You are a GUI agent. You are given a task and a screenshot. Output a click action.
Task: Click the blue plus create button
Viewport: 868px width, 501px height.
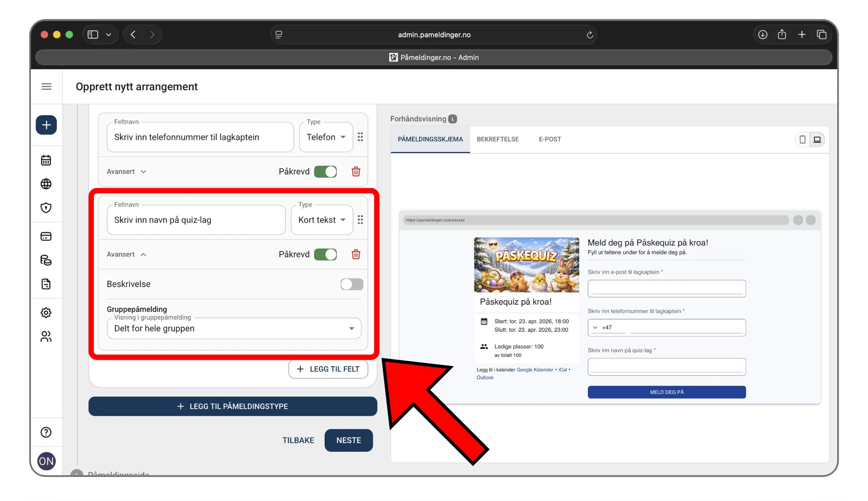tap(46, 125)
